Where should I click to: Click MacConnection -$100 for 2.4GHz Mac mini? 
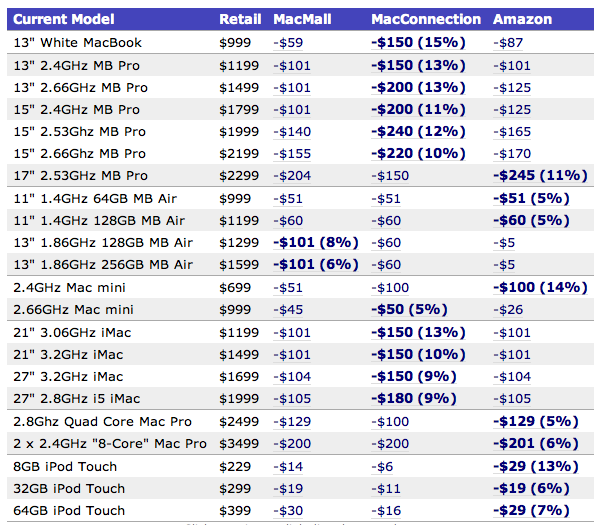[390, 287]
